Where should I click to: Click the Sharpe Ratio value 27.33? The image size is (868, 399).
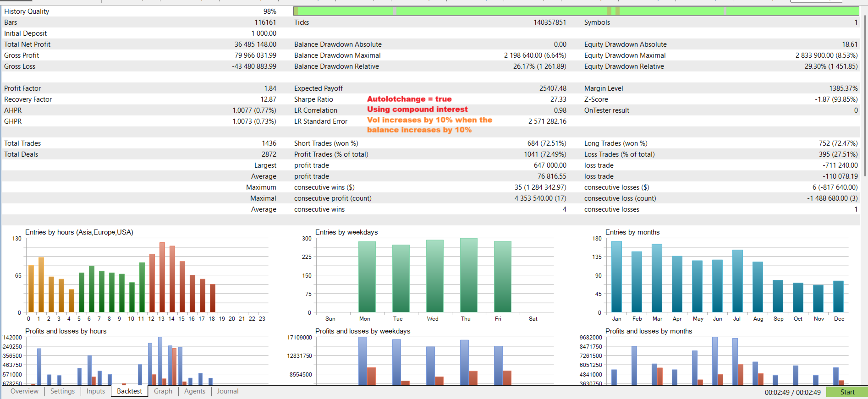(558, 99)
